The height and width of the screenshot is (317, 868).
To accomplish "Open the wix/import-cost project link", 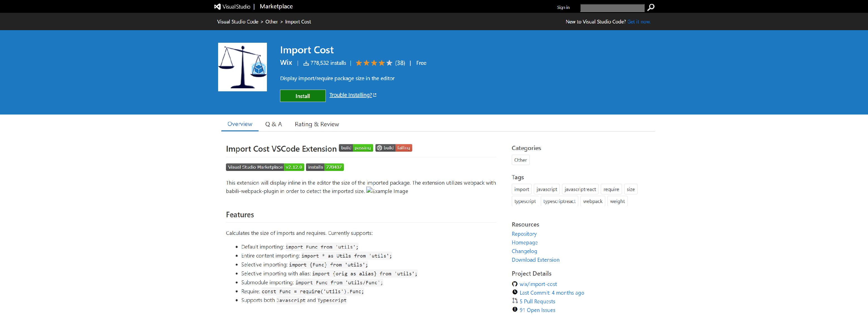I will 538,284.
